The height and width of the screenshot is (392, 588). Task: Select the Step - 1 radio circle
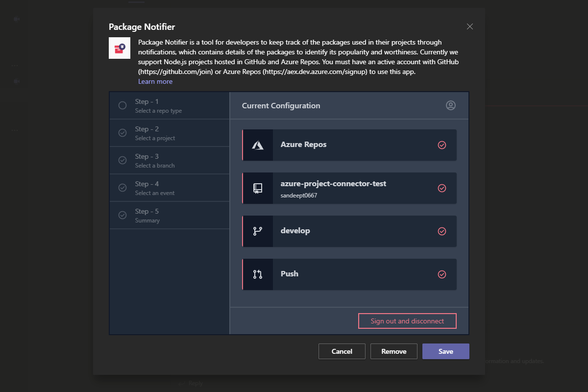(122, 105)
